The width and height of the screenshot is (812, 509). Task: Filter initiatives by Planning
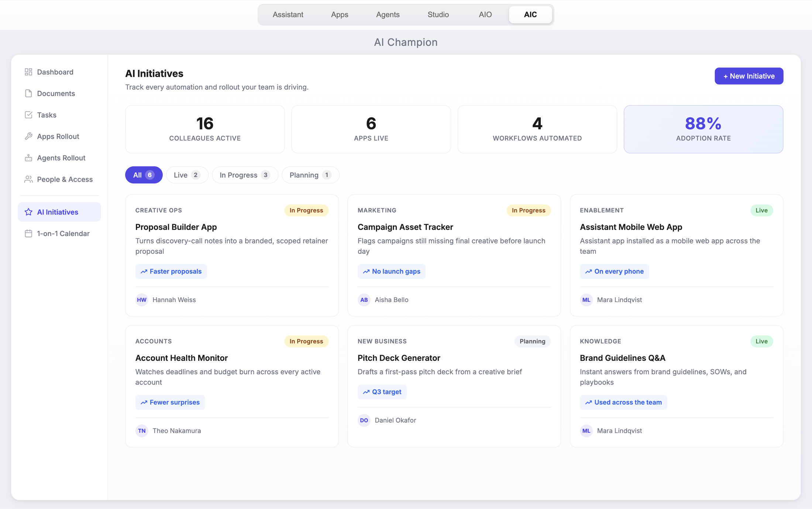[310, 175]
